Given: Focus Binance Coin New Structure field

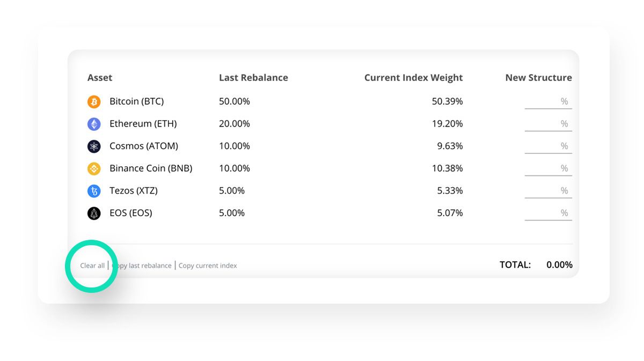Looking at the screenshot, I should [548, 168].
